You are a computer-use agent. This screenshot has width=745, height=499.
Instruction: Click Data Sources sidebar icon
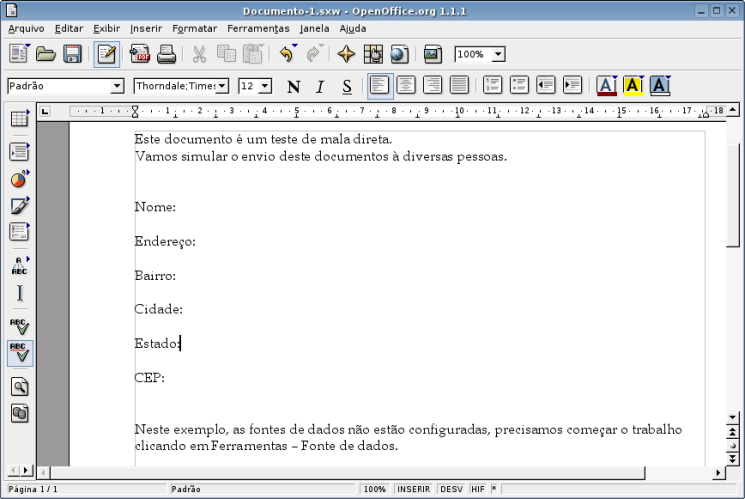(x=19, y=413)
